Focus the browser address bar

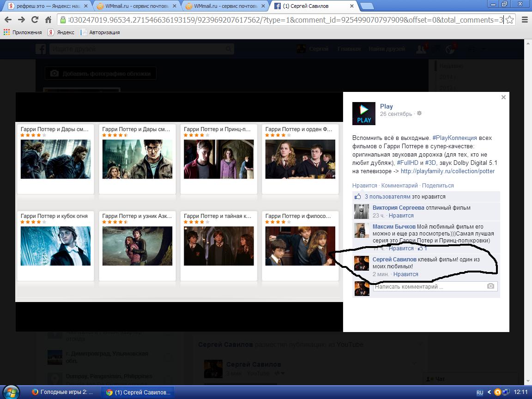[285, 20]
